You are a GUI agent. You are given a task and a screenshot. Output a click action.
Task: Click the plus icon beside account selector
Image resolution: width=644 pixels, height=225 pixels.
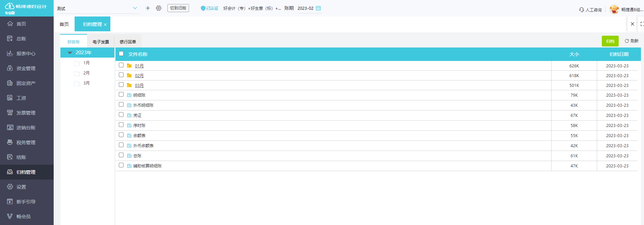[x=148, y=8]
